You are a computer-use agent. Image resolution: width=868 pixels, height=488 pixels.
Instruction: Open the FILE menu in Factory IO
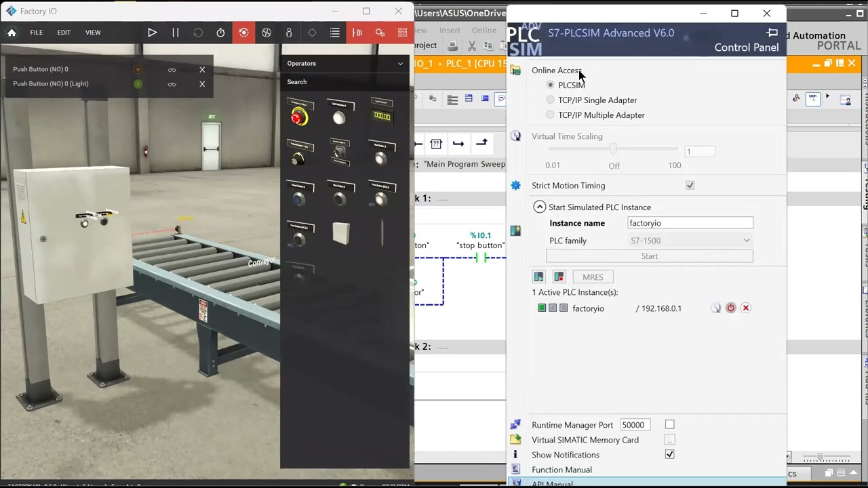37,33
